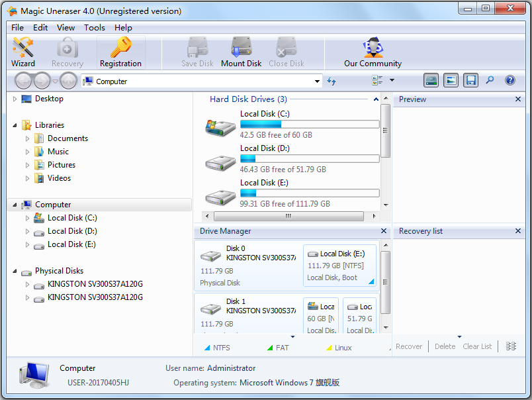The height and width of the screenshot is (400, 532).
Task: Collapse the Physical Disks tree node
Action: [15, 271]
